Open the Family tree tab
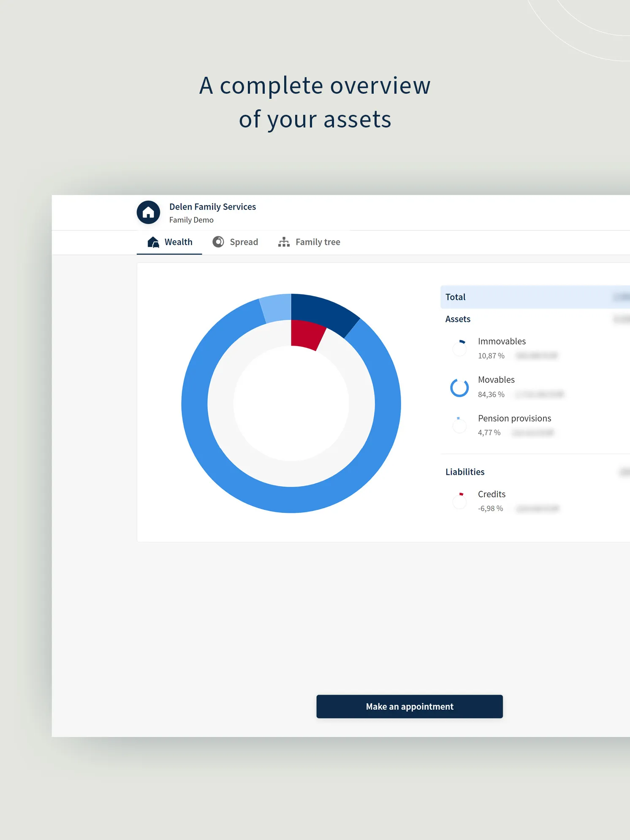The width and height of the screenshot is (630, 840). (309, 242)
